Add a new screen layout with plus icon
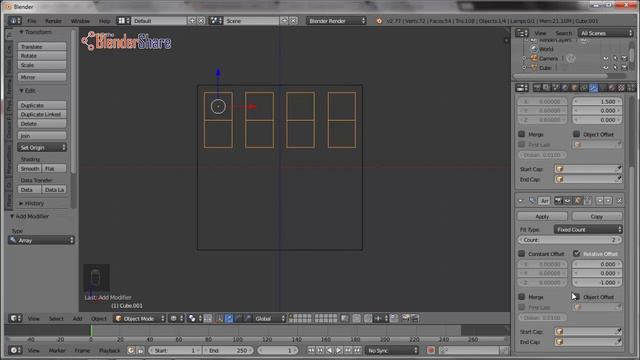 192,20
